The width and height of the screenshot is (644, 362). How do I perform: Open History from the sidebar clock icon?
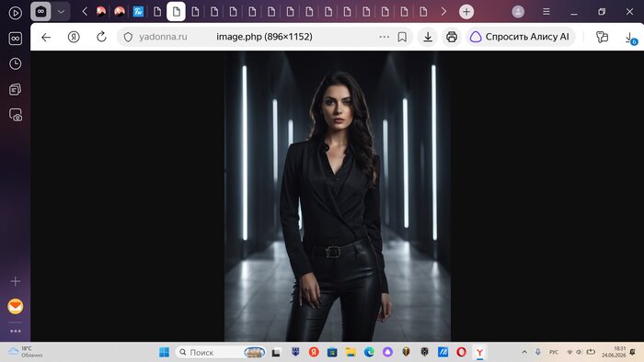pyautogui.click(x=16, y=63)
